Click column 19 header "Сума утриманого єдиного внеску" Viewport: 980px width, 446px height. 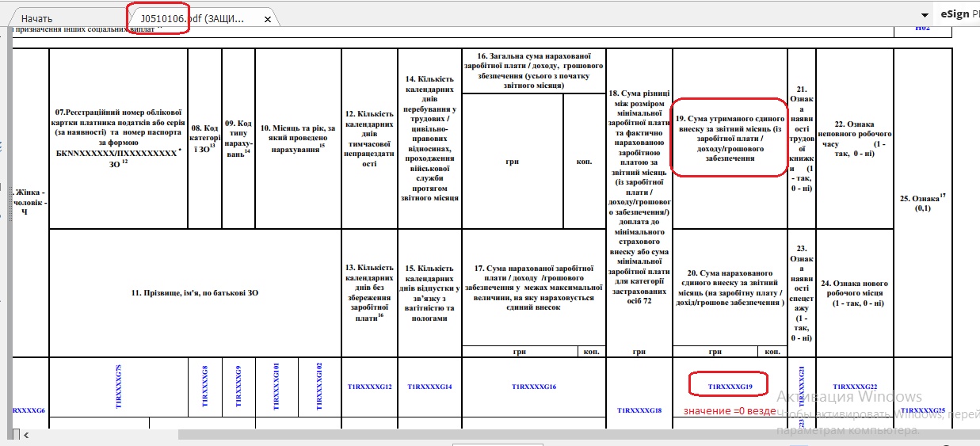tap(729, 138)
